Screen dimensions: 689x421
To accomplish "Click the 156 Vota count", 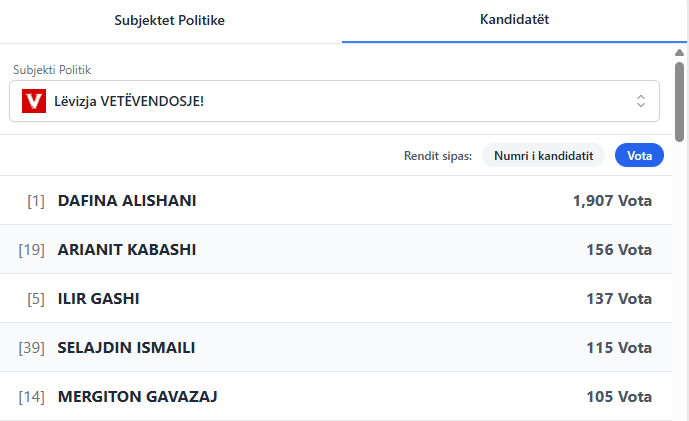I will coord(619,249).
